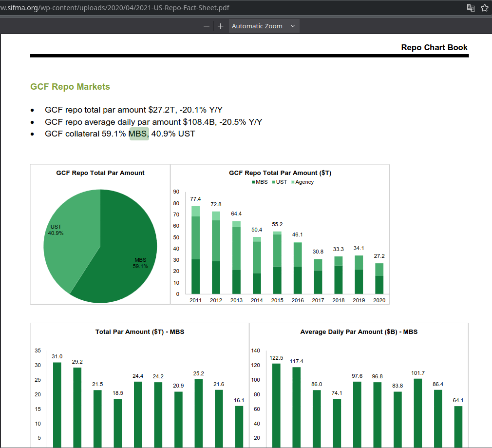Click the MBS legend color swatch
The height and width of the screenshot is (448, 492).
click(253, 182)
